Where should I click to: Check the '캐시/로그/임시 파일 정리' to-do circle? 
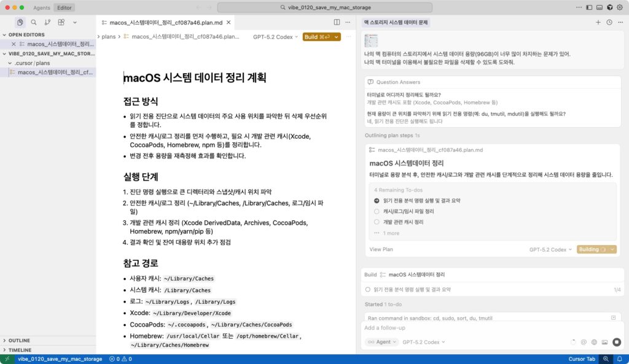point(377,211)
